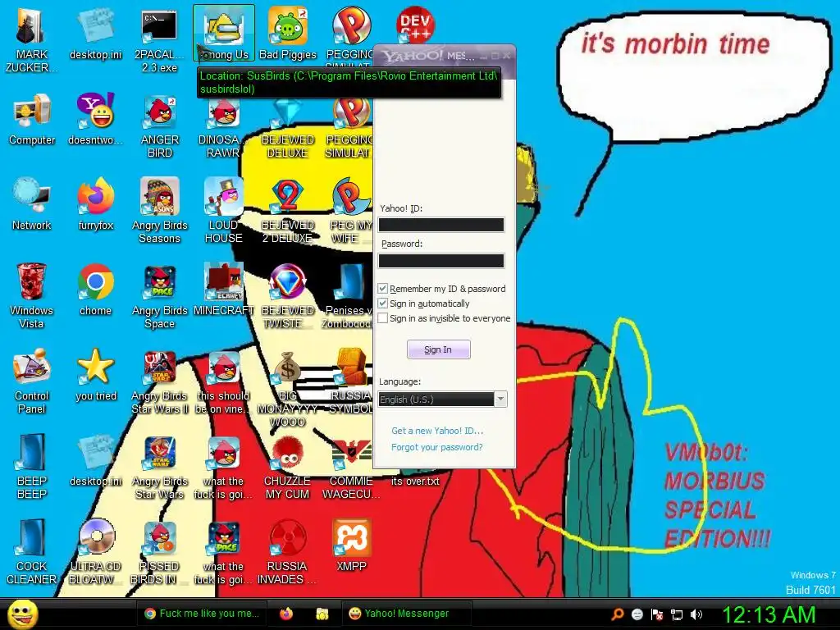
Task: Open Get a new Yahoo! ID link
Action: 437,431
